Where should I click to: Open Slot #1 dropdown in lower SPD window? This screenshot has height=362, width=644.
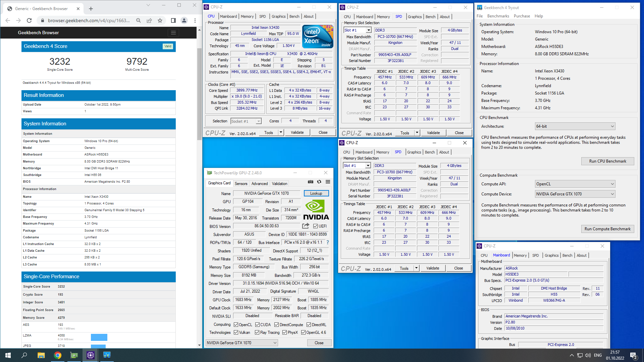click(357, 166)
